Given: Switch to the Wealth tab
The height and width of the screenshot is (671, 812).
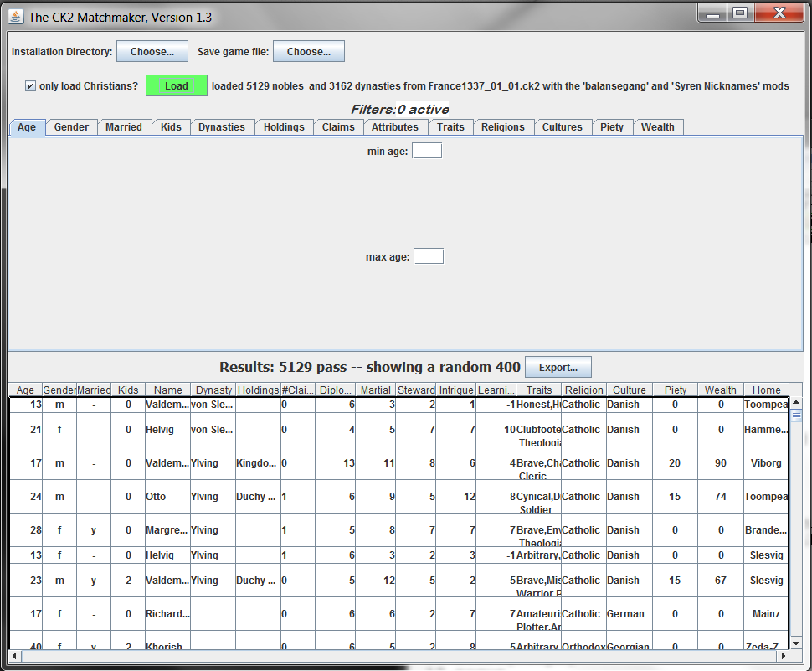Looking at the screenshot, I should [x=658, y=127].
